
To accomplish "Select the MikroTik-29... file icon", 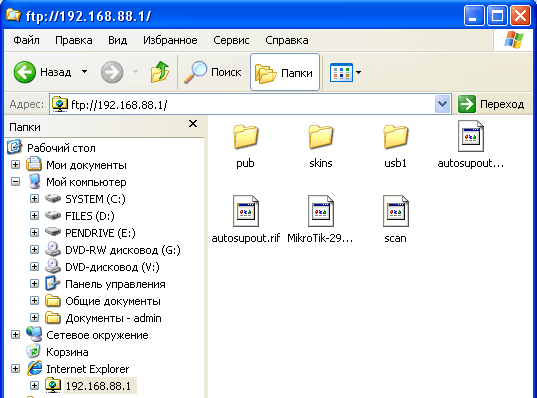I will point(321,211).
